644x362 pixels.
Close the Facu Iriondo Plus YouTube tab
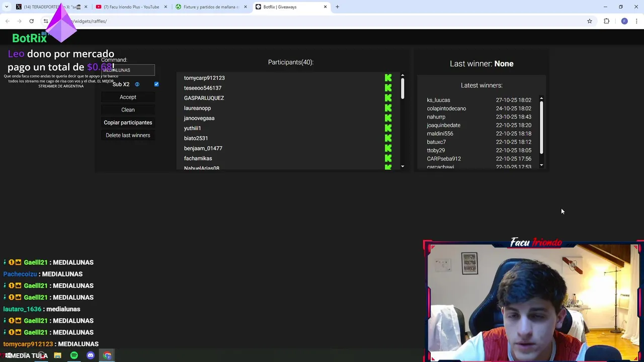(x=166, y=7)
